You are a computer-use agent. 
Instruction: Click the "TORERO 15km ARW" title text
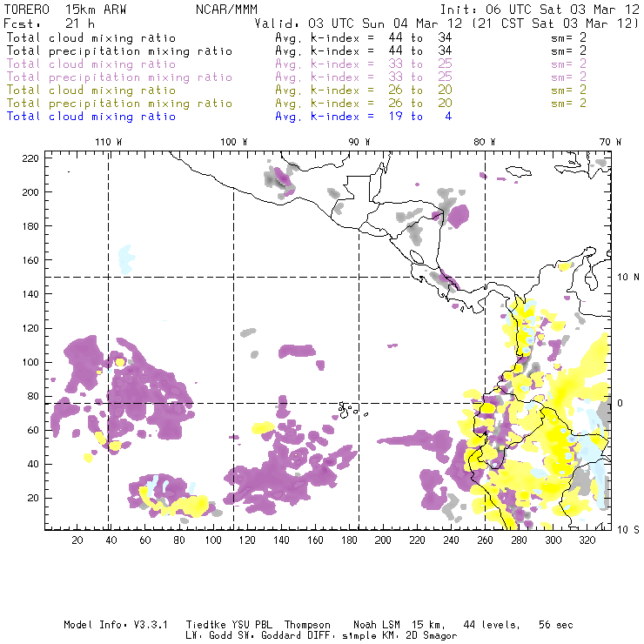click(x=65, y=10)
